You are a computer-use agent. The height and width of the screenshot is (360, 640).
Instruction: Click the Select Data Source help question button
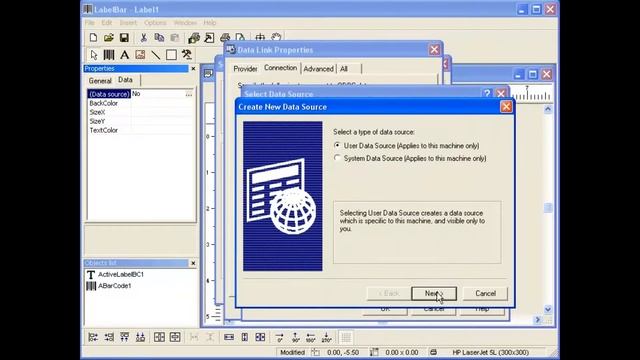(487, 93)
